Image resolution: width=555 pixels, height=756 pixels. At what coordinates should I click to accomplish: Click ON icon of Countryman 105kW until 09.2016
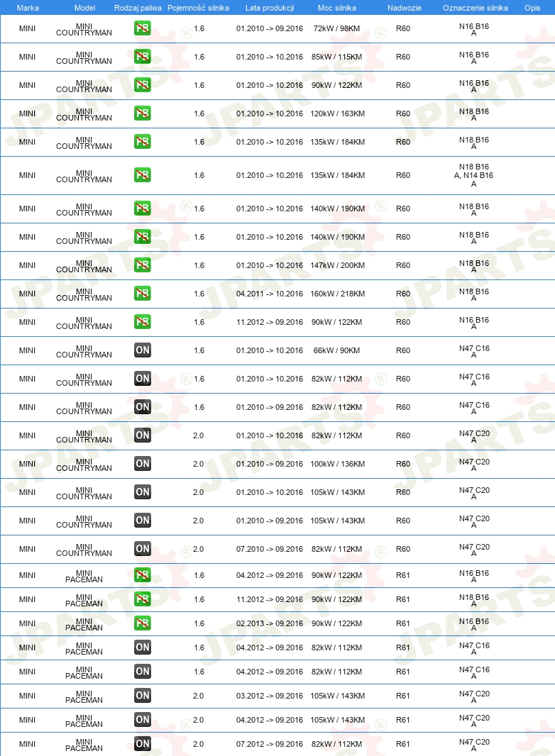click(143, 521)
